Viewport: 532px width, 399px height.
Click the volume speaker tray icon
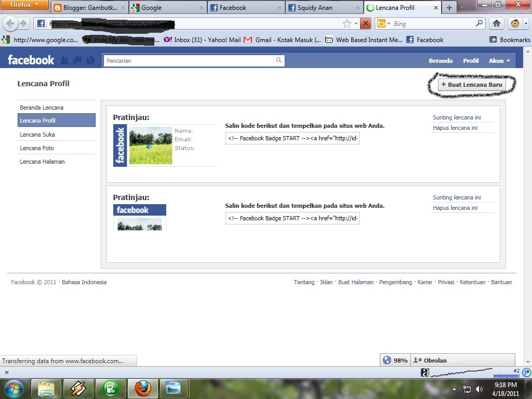(x=478, y=389)
